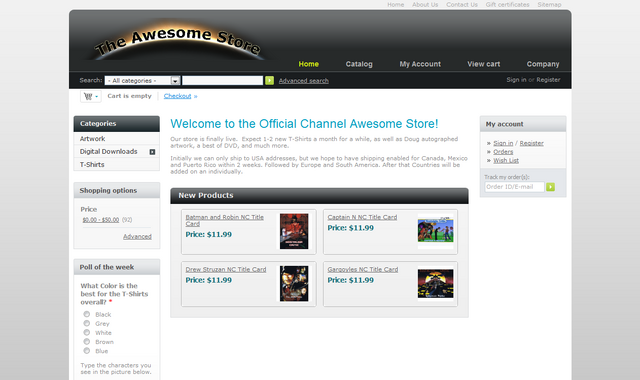Focus the Order ID/E-mail field

click(514, 187)
